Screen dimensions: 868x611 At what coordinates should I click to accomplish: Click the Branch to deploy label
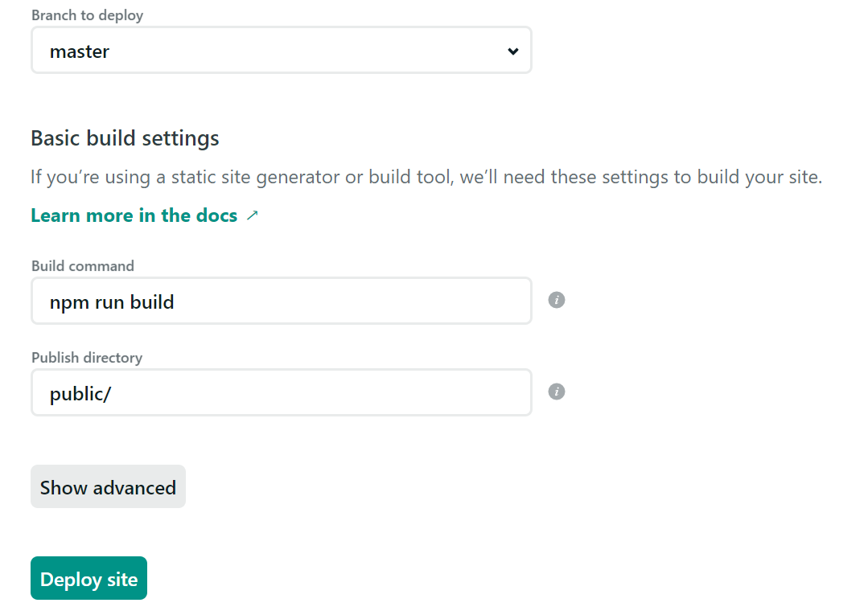pos(87,14)
